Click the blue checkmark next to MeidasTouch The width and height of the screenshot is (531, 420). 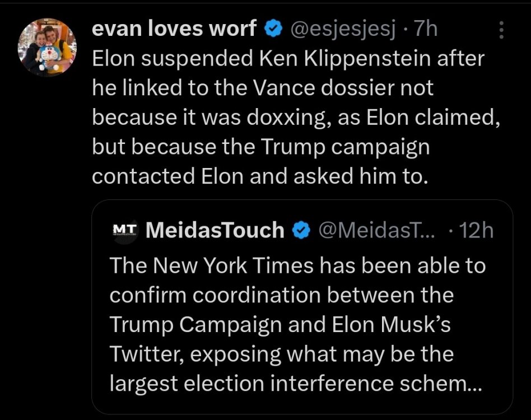(302, 230)
